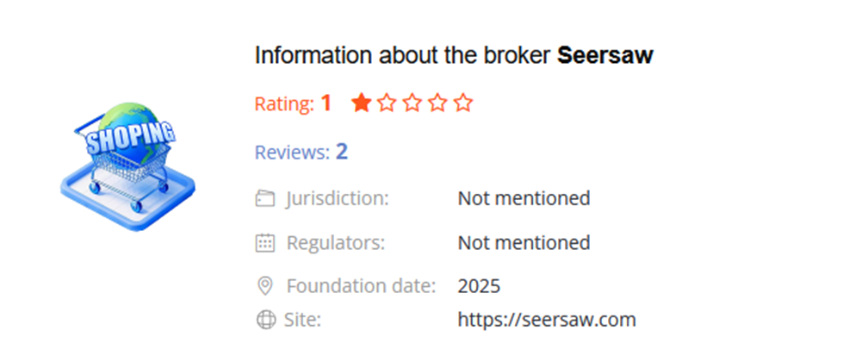Open the https://seersaw.com site link
The height and width of the screenshot is (356, 868).
547,320
